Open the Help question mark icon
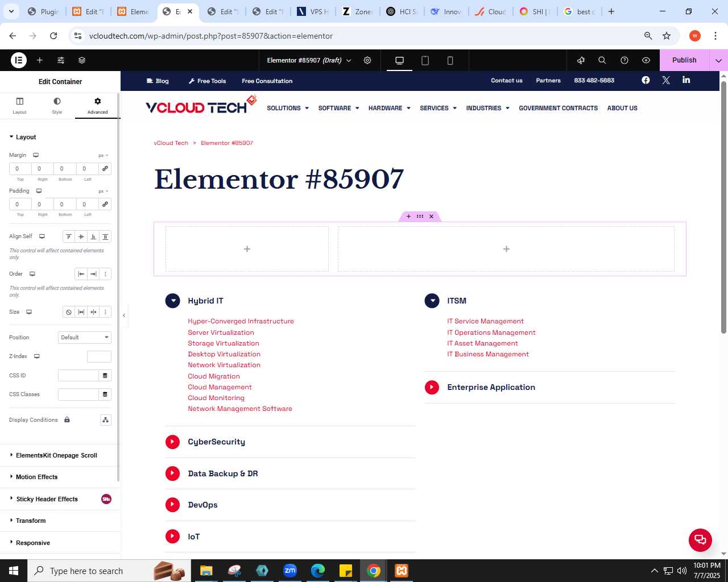This screenshot has width=728, height=582. click(624, 60)
